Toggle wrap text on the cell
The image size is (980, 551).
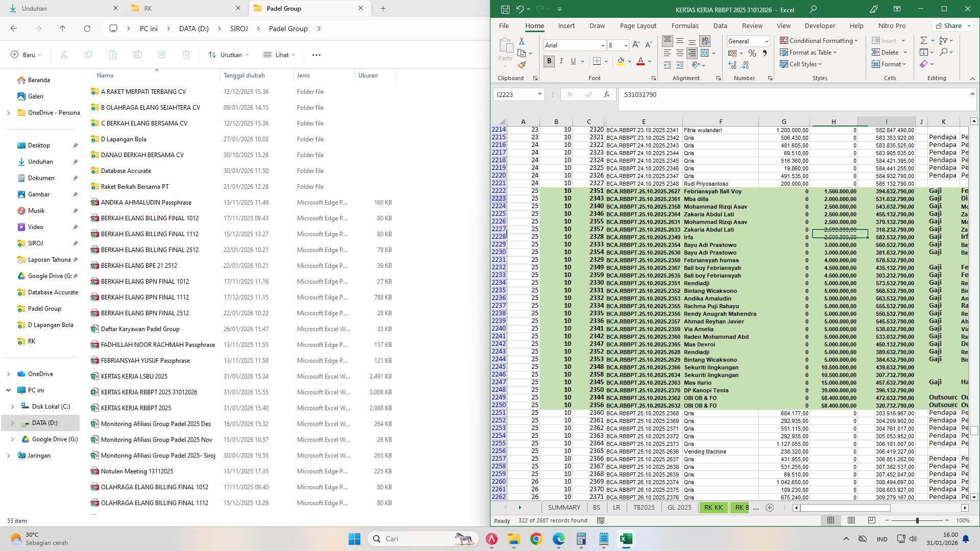pos(705,41)
